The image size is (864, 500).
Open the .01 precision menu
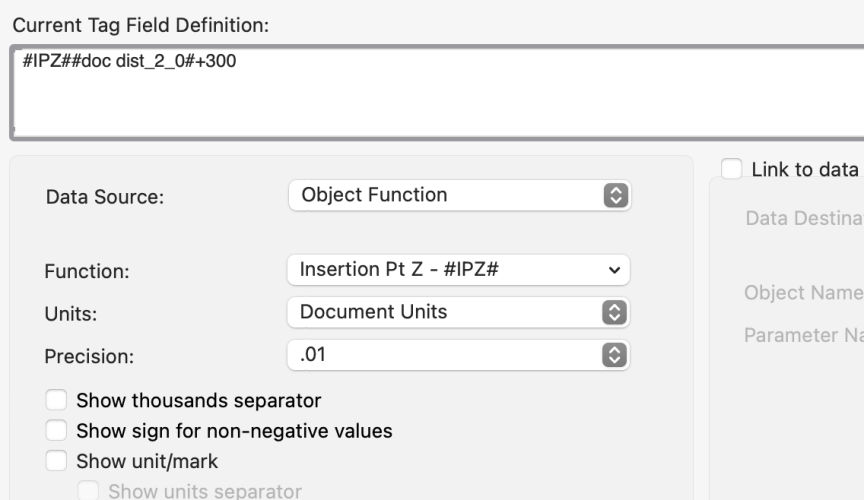[458, 354]
